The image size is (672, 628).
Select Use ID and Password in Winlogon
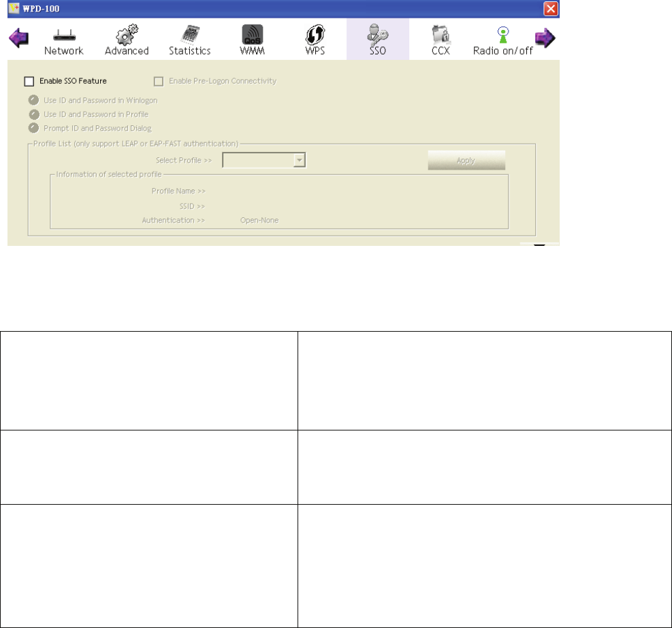[x=34, y=100]
